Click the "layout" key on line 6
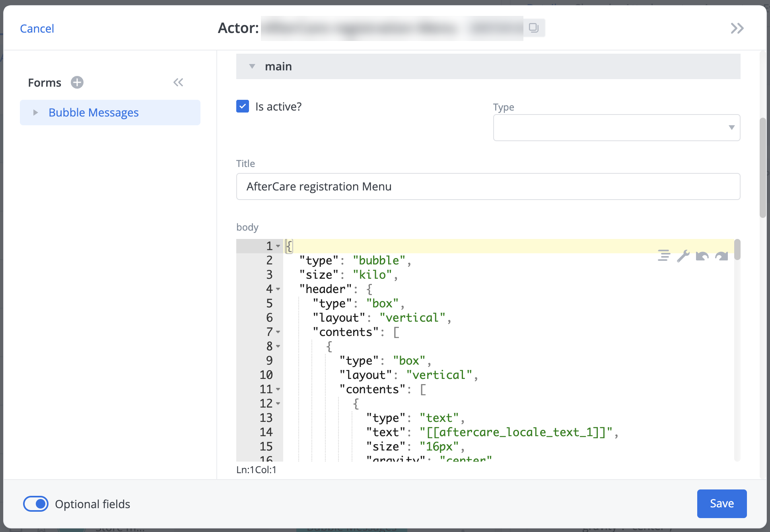 (339, 318)
